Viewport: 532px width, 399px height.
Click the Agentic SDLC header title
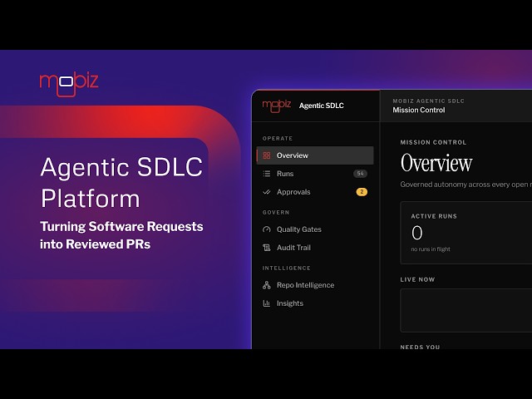coord(322,106)
